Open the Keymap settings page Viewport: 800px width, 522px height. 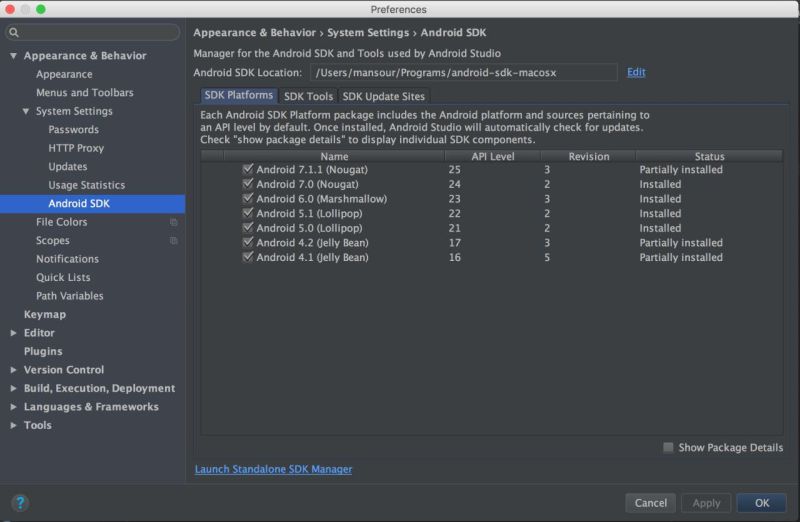(x=45, y=314)
